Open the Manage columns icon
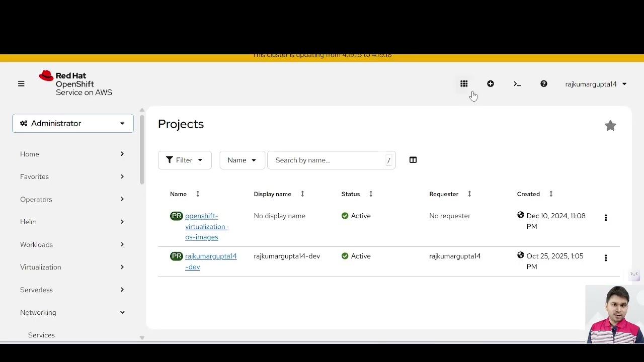 [x=413, y=160]
